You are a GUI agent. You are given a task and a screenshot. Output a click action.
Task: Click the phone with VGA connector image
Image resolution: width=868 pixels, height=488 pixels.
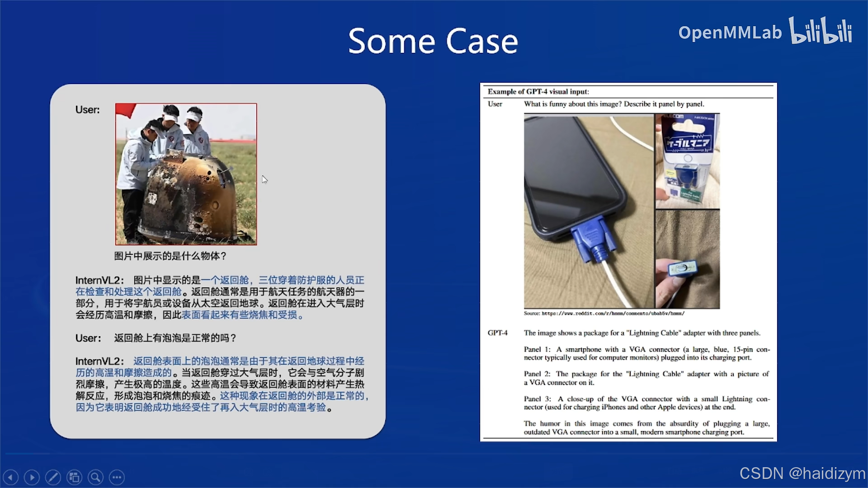click(589, 211)
